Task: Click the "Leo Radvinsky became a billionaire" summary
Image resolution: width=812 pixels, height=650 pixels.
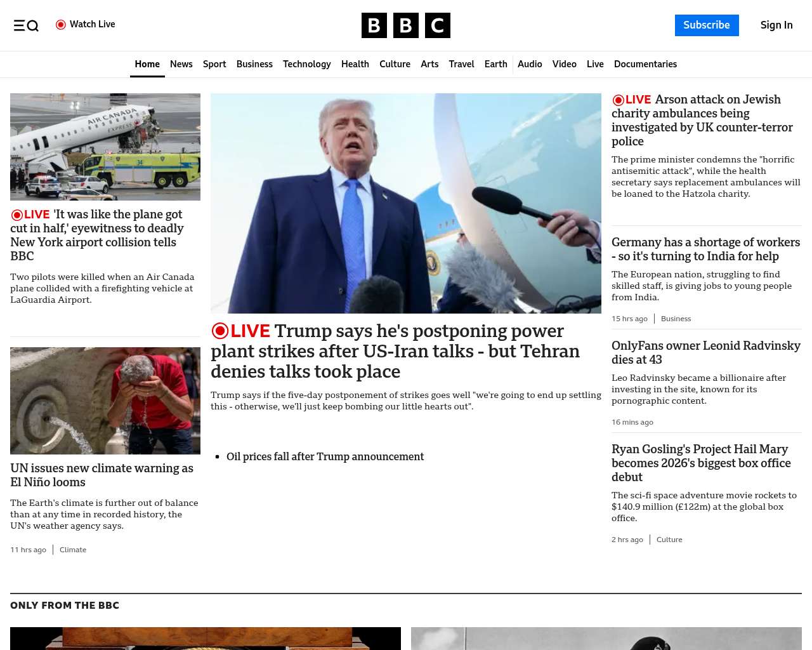Action: [698, 389]
